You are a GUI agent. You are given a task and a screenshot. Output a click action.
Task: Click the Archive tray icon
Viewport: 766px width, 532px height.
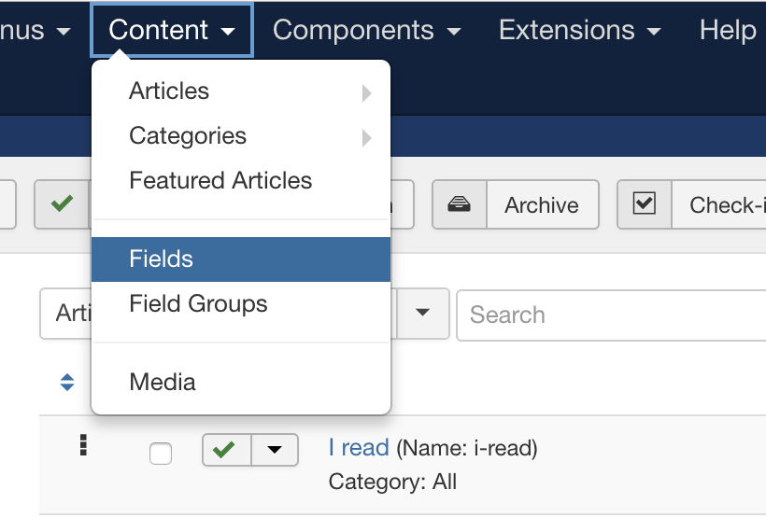pos(460,204)
